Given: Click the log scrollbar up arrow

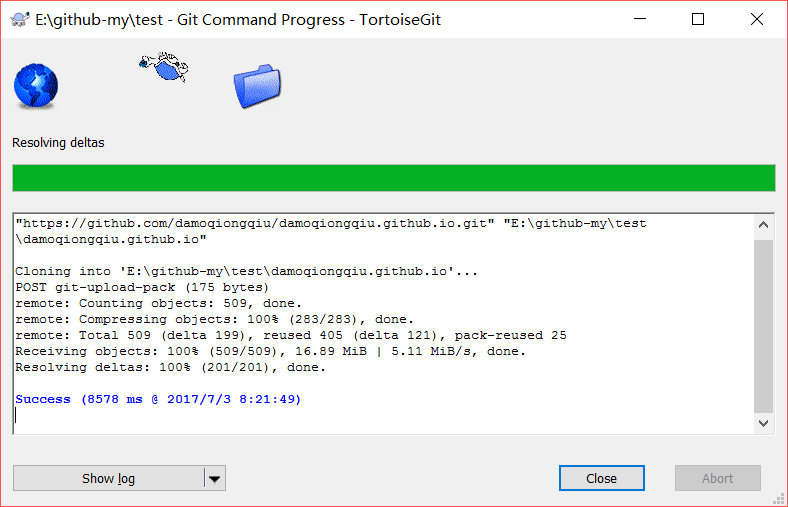Looking at the screenshot, I should pyautogui.click(x=763, y=225).
